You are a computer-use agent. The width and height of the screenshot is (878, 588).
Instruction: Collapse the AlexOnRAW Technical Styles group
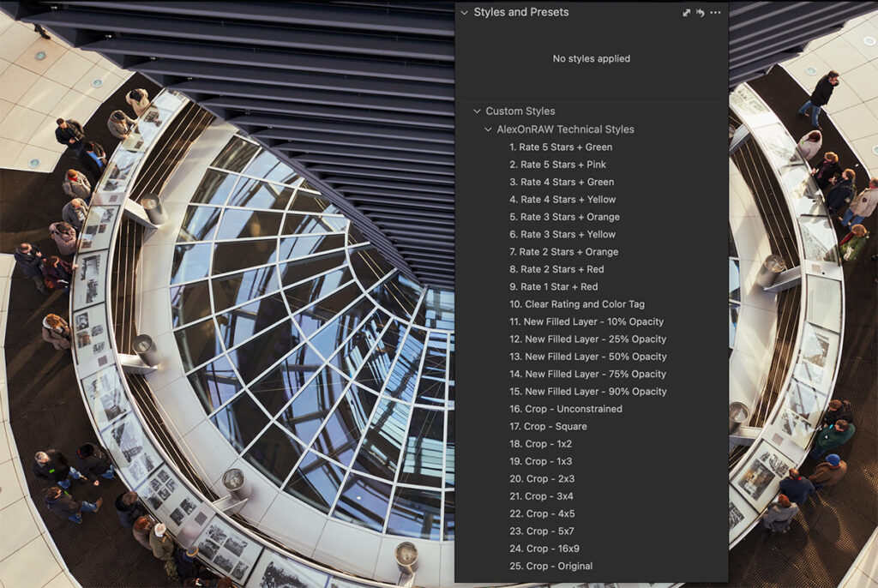[488, 129]
